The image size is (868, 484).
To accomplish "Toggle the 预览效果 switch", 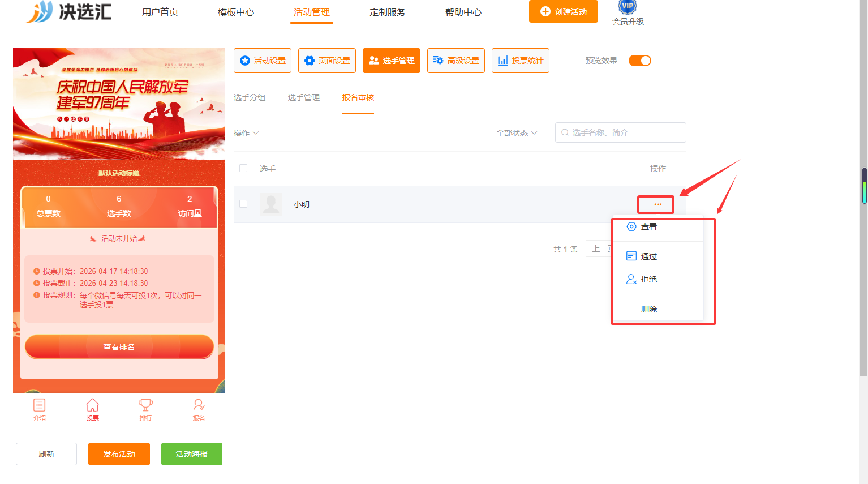I will [640, 61].
